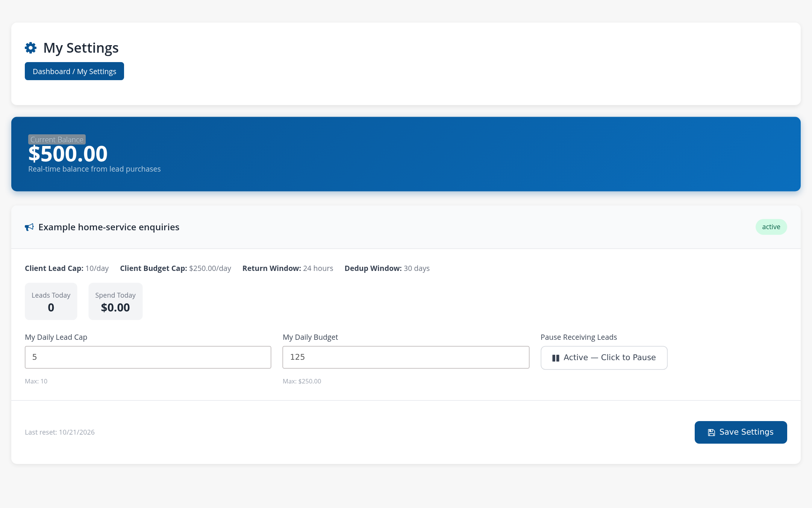Click the Client Lead Cap: 10/day text
This screenshot has height=508, width=812.
(x=67, y=268)
